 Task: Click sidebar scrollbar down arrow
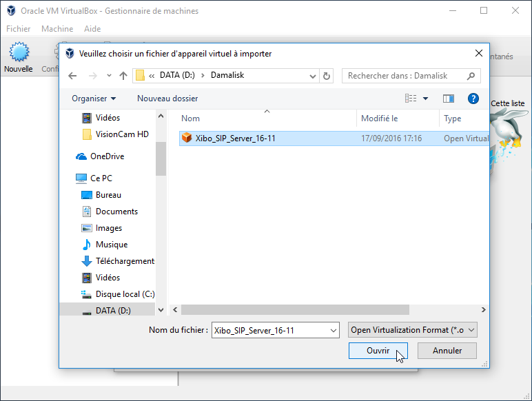[161, 310]
